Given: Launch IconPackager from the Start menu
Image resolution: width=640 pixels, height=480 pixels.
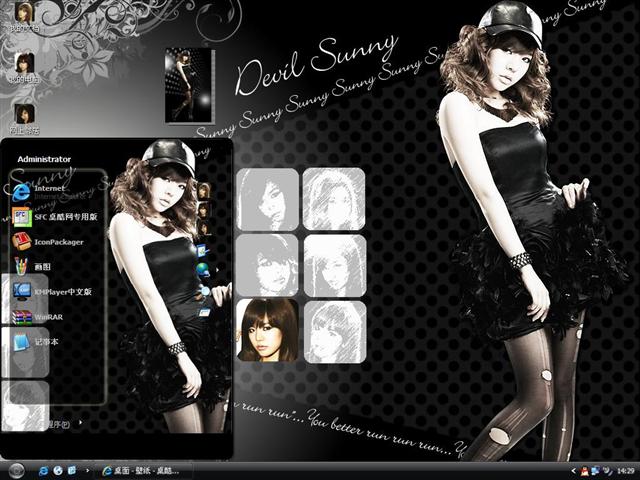Looking at the screenshot, I should (48, 242).
